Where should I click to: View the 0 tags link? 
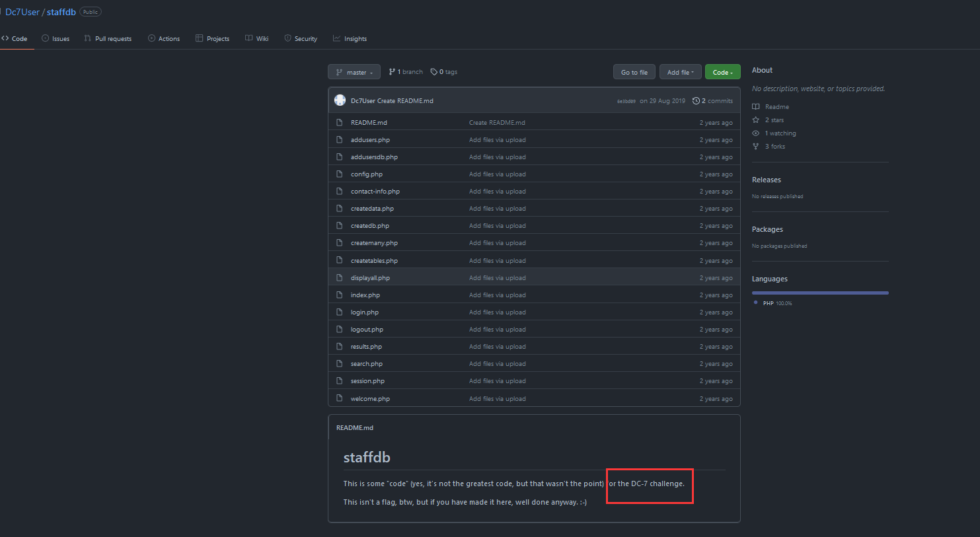point(444,72)
